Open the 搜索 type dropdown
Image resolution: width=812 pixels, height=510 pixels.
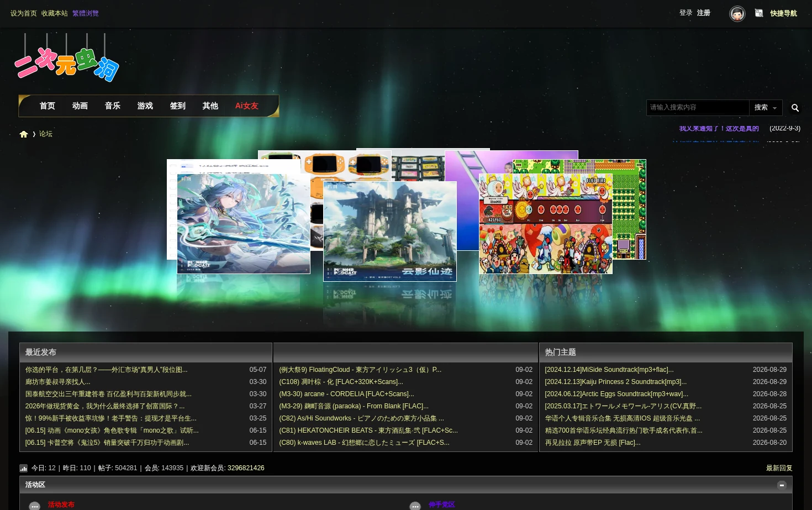(x=766, y=108)
